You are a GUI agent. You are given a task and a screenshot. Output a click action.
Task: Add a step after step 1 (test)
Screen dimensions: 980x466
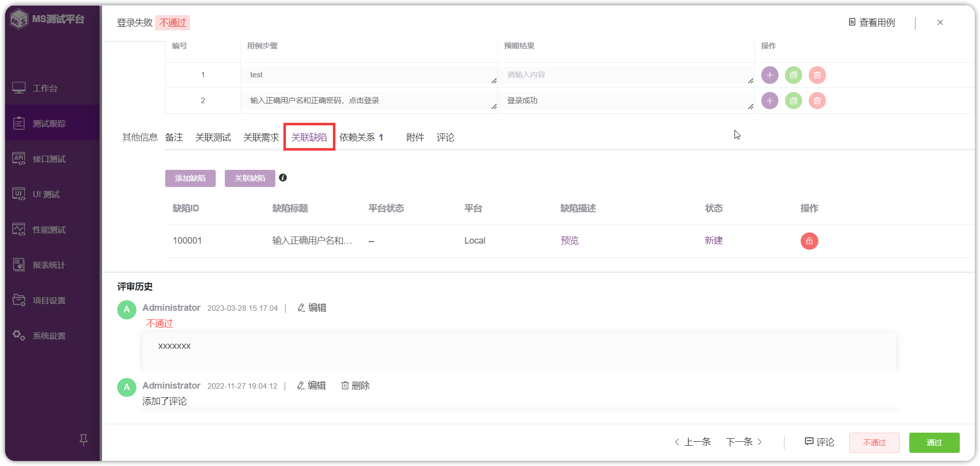pos(769,75)
